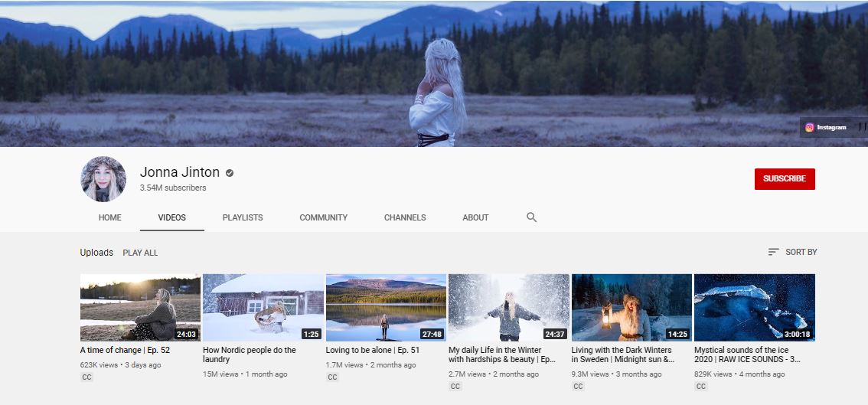The width and height of the screenshot is (868, 405).
Task: Open the Sort By menu
Action: click(793, 252)
